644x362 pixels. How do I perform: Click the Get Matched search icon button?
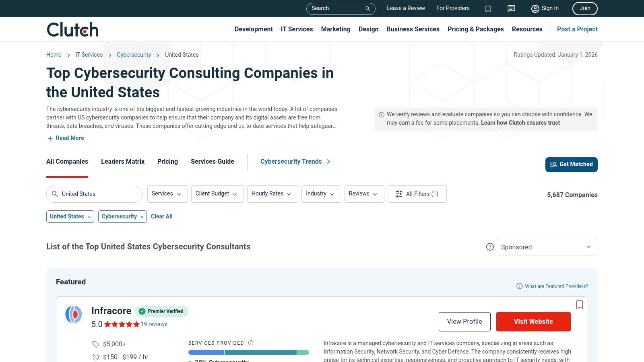(x=554, y=165)
